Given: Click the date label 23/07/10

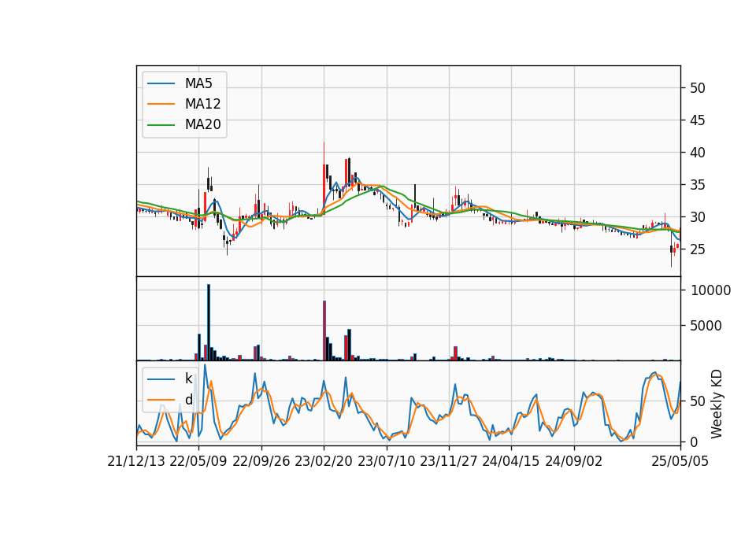Looking at the screenshot, I should tap(386, 461).
